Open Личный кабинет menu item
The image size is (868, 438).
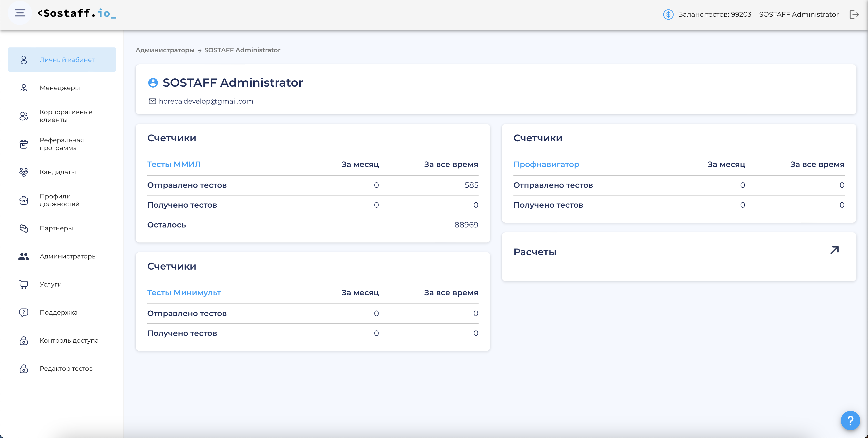coord(62,60)
